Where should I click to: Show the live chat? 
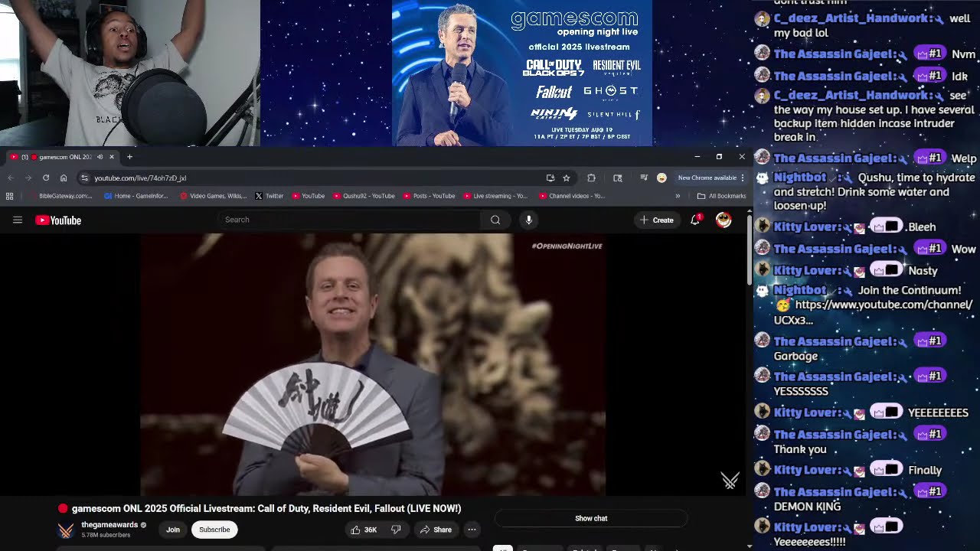click(591, 518)
